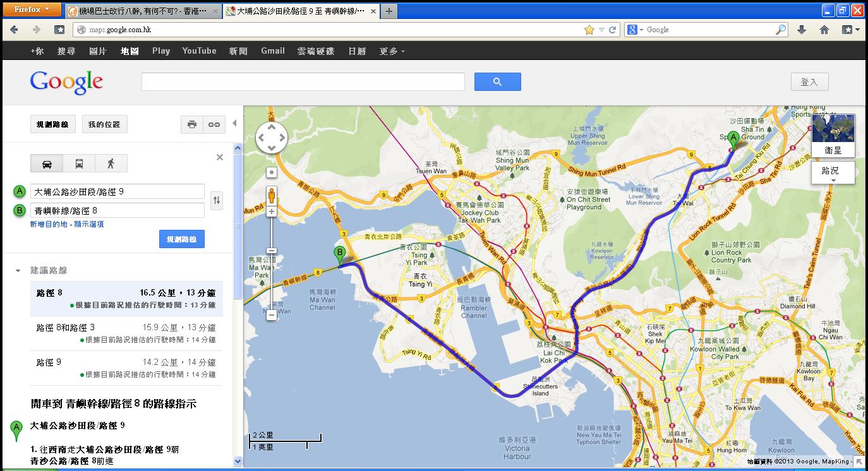Viewport: 868px width, 471px height.
Task: Open the 路況 traffic layer dropdown
Action: click(833, 173)
